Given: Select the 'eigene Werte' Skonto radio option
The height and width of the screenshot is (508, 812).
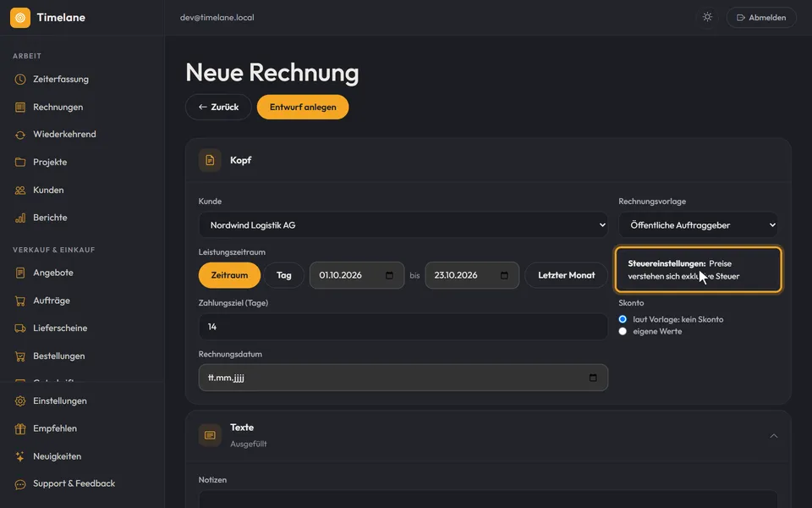Looking at the screenshot, I should [623, 331].
